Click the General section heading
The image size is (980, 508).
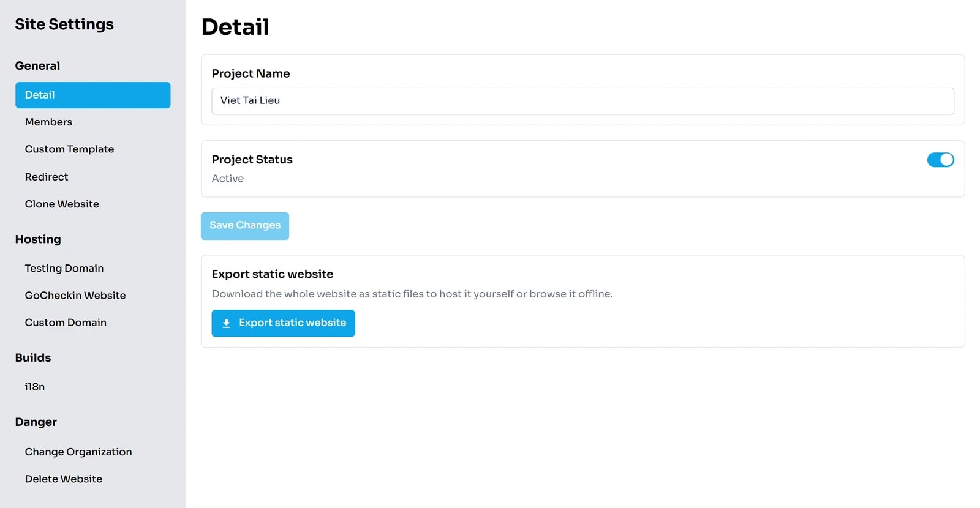pyautogui.click(x=37, y=65)
